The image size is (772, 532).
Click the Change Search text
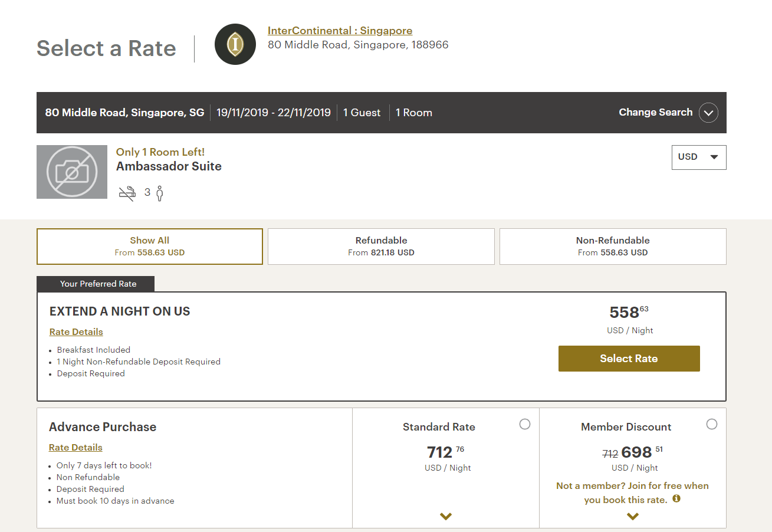655,112
